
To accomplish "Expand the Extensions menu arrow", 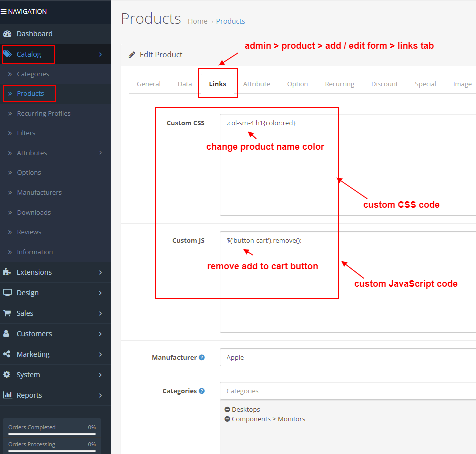I will point(100,272).
